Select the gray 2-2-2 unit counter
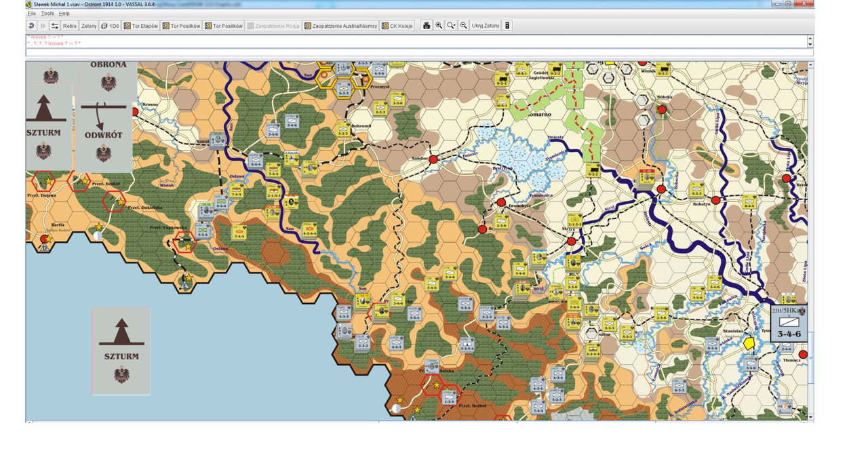This screenshot has width=868, height=470. [362, 341]
